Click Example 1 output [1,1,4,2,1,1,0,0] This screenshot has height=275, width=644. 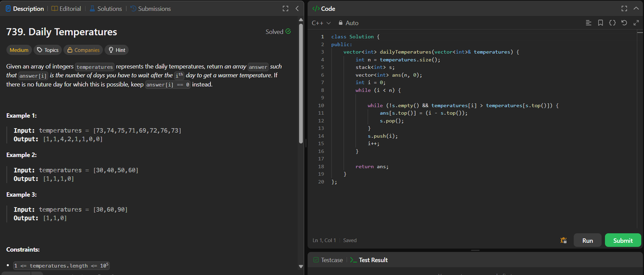[x=72, y=139]
